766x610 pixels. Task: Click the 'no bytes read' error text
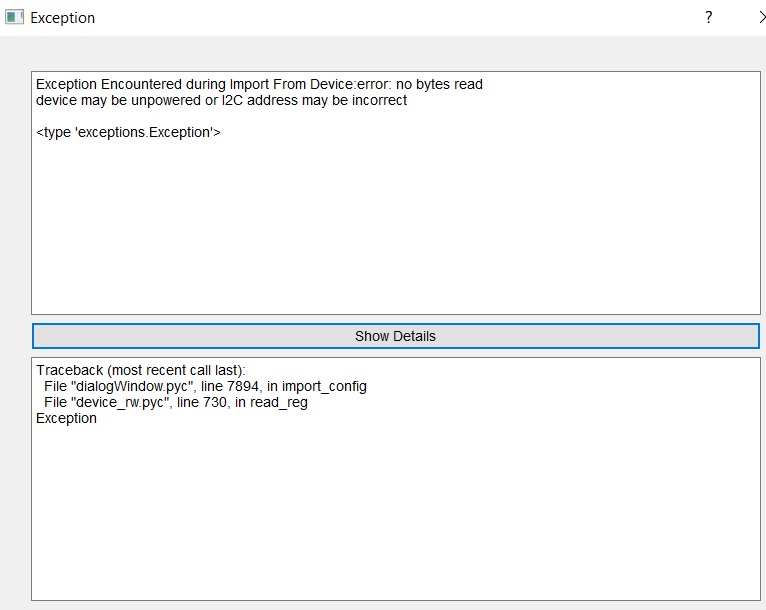coord(440,85)
